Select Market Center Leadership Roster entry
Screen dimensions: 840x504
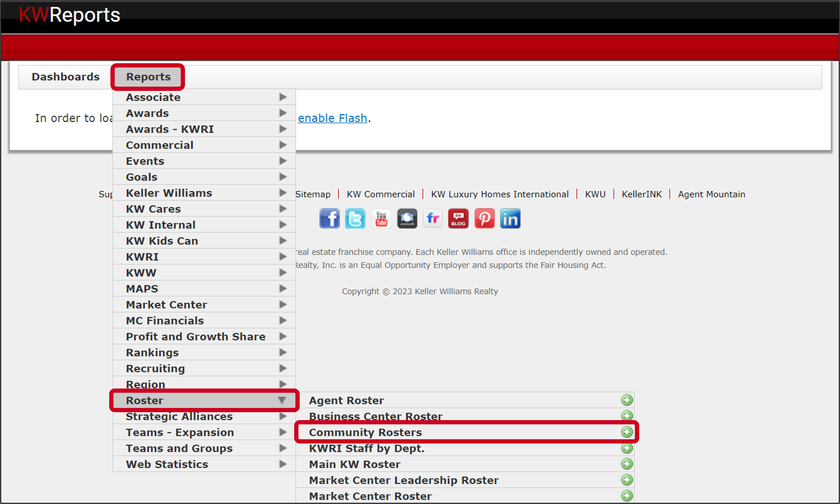pyautogui.click(x=465, y=480)
